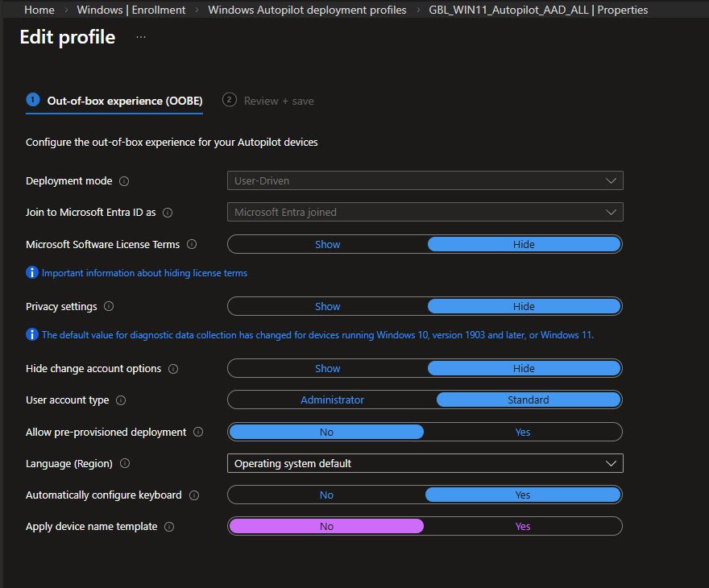Image resolution: width=709 pixels, height=588 pixels.
Task: Click info icon next to Microsoft Software License Terms
Action: [192, 244]
